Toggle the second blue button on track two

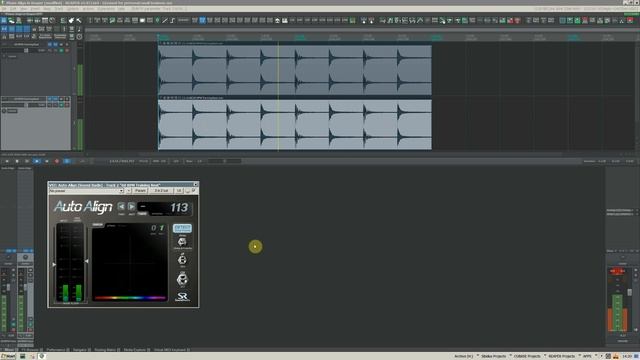[x=56, y=99]
